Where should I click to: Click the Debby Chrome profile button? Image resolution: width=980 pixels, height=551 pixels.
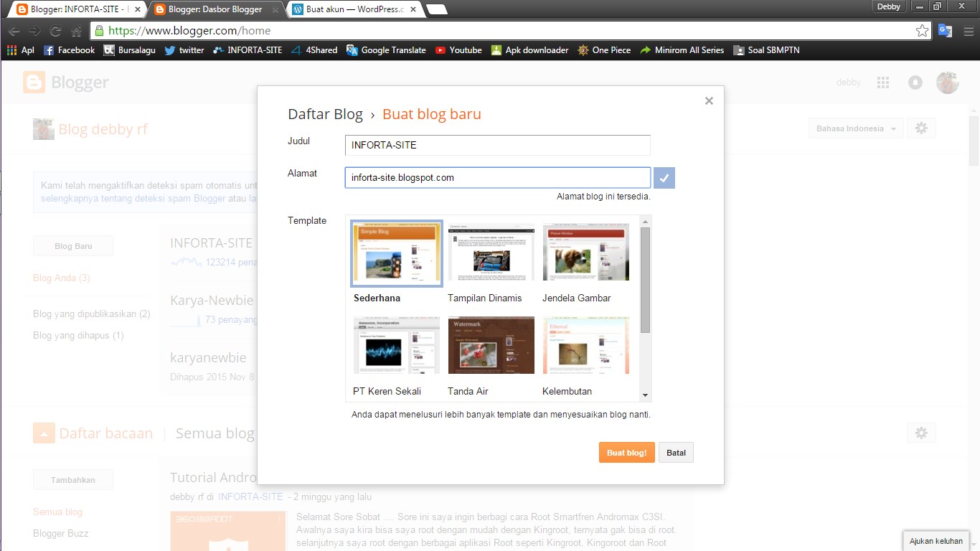click(x=889, y=6)
